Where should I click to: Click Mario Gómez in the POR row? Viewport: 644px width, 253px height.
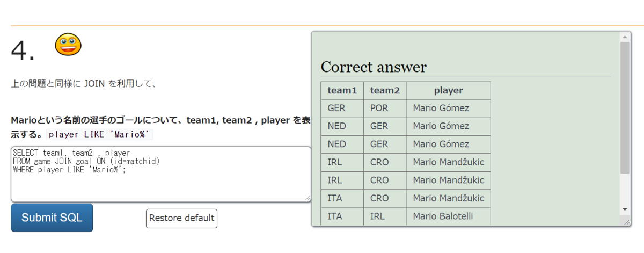tap(441, 108)
